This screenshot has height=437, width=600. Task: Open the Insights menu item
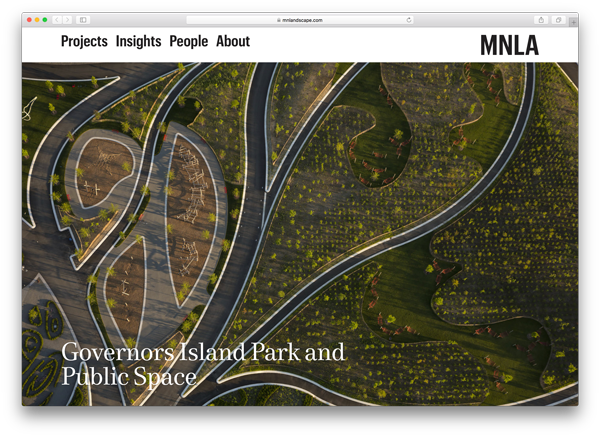[x=139, y=42]
